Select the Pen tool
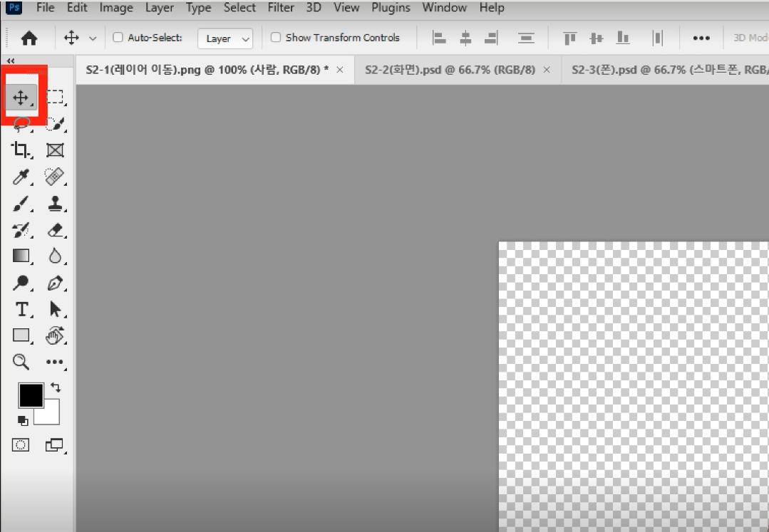769x532 pixels. pyautogui.click(x=55, y=283)
